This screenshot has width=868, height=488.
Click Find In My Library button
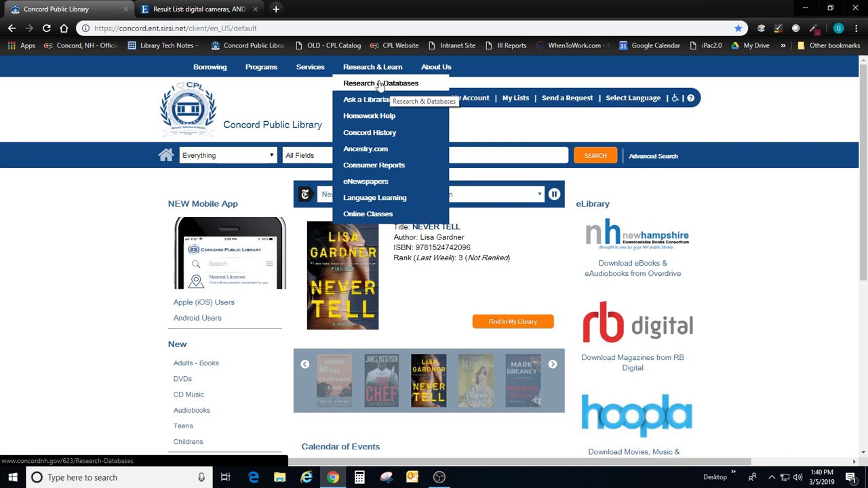513,321
